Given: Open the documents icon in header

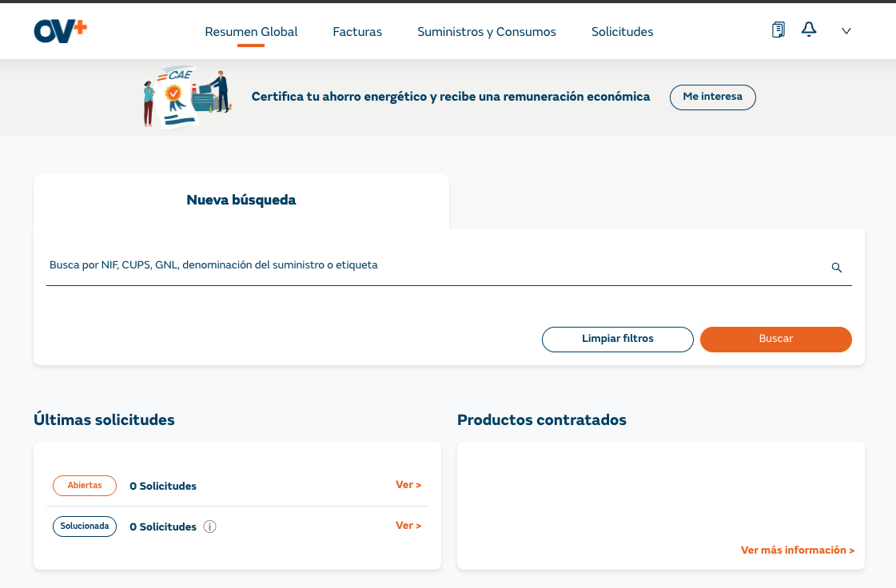Looking at the screenshot, I should coord(778,30).
